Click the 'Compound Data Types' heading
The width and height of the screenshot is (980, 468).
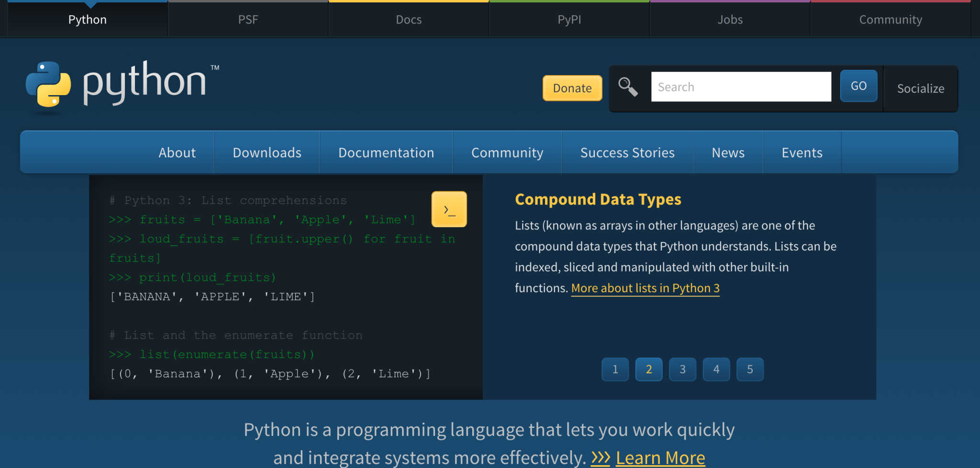click(x=598, y=199)
